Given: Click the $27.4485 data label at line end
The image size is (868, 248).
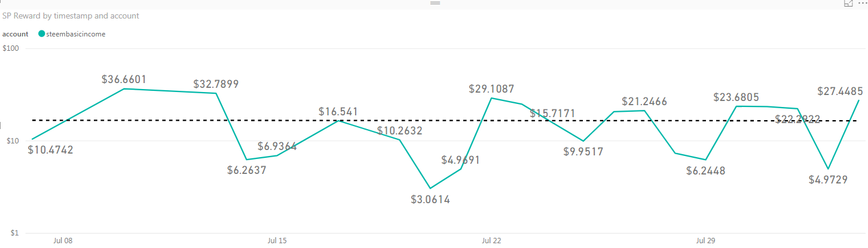Looking at the screenshot, I should (840, 91).
